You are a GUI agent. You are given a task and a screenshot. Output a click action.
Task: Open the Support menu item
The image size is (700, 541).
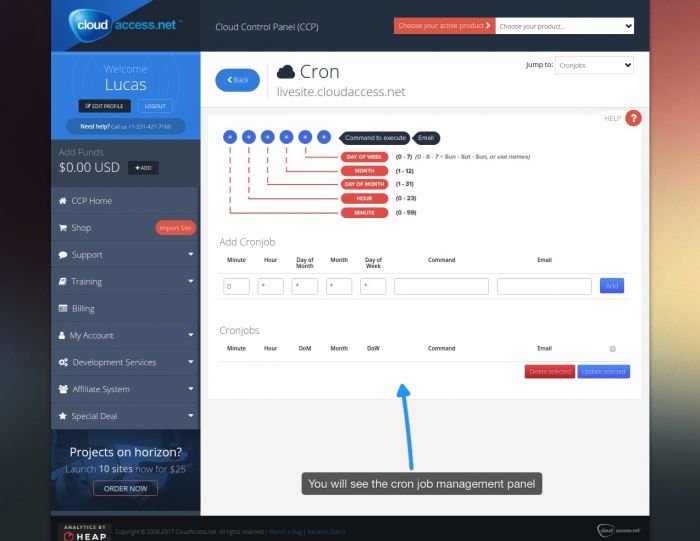(x=125, y=255)
